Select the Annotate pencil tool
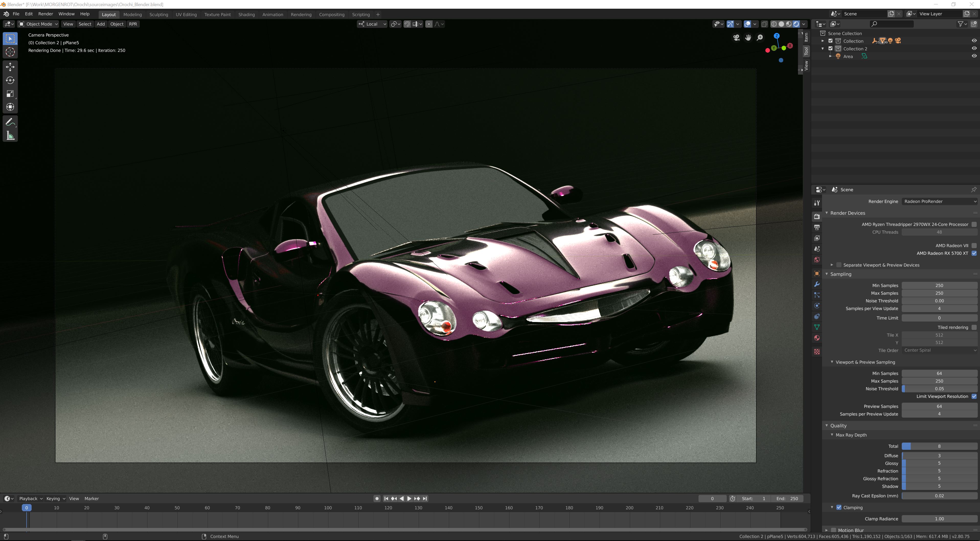This screenshot has width=980, height=541. (x=10, y=122)
